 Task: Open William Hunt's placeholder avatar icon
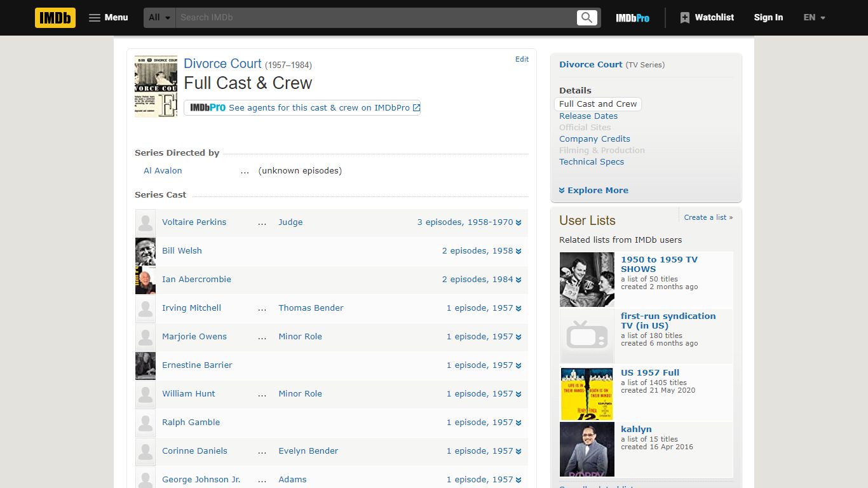[x=146, y=394]
